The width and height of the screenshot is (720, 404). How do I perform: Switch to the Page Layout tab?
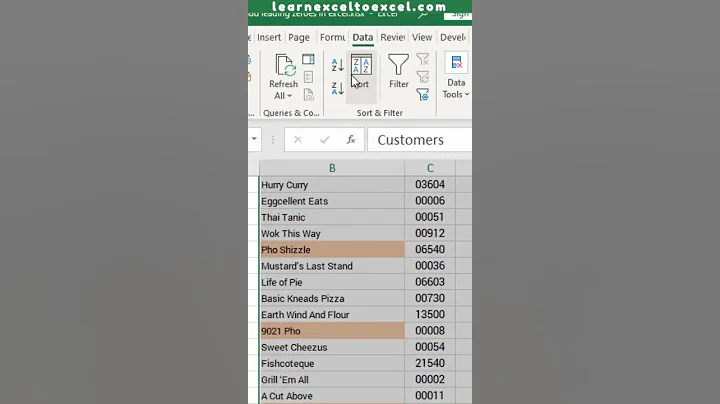point(299,37)
